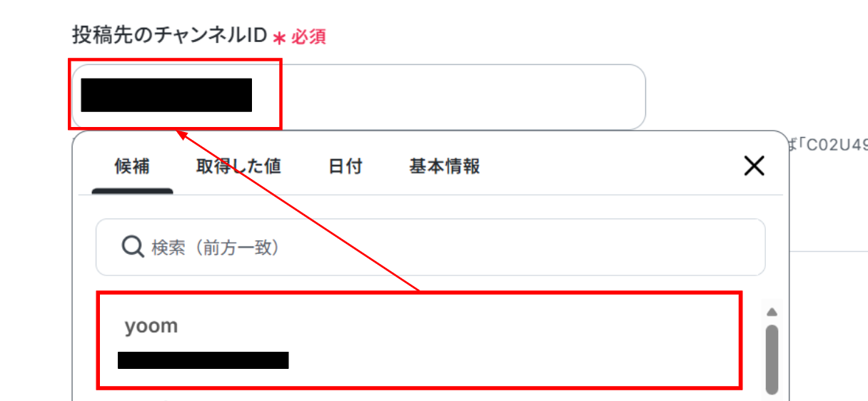
Task: Show the 基本情報 tab
Action: [445, 167]
